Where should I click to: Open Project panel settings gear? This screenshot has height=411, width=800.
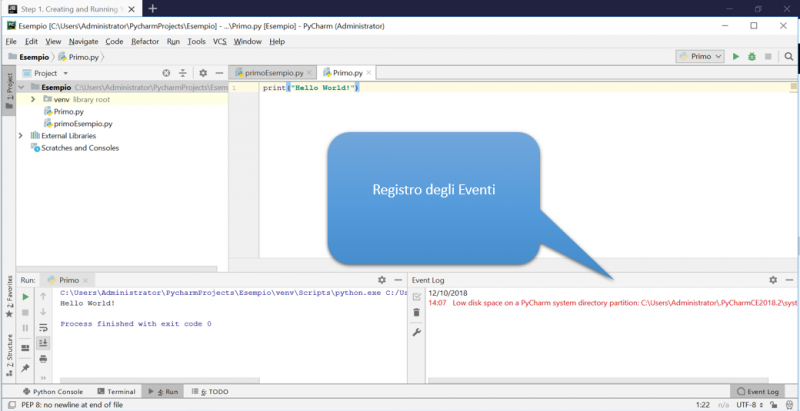(x=203, y=73)
